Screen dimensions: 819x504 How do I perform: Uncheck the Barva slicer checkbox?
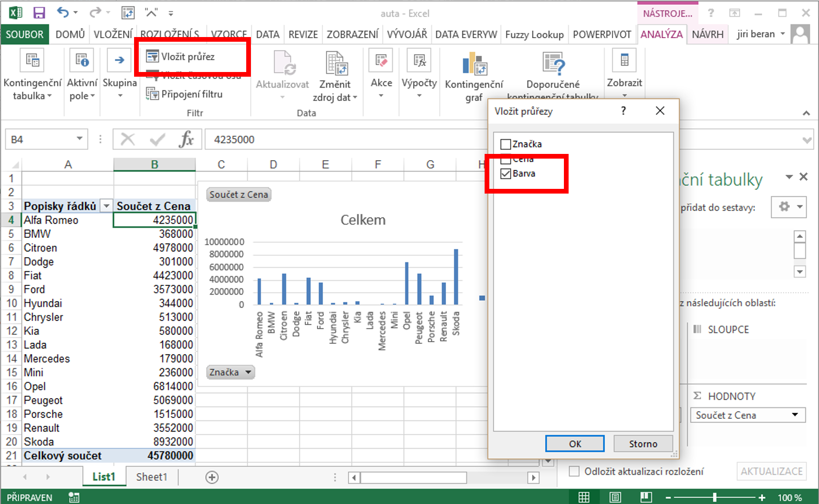(505, 174)
